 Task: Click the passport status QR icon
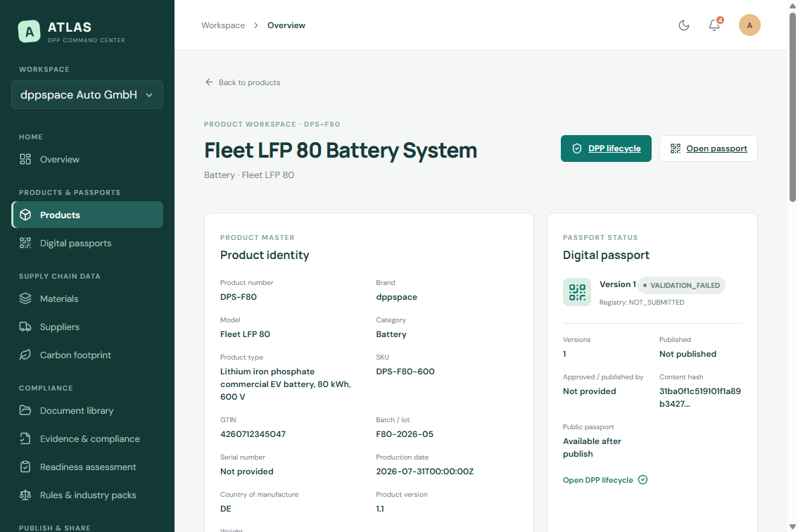(577, 292)
